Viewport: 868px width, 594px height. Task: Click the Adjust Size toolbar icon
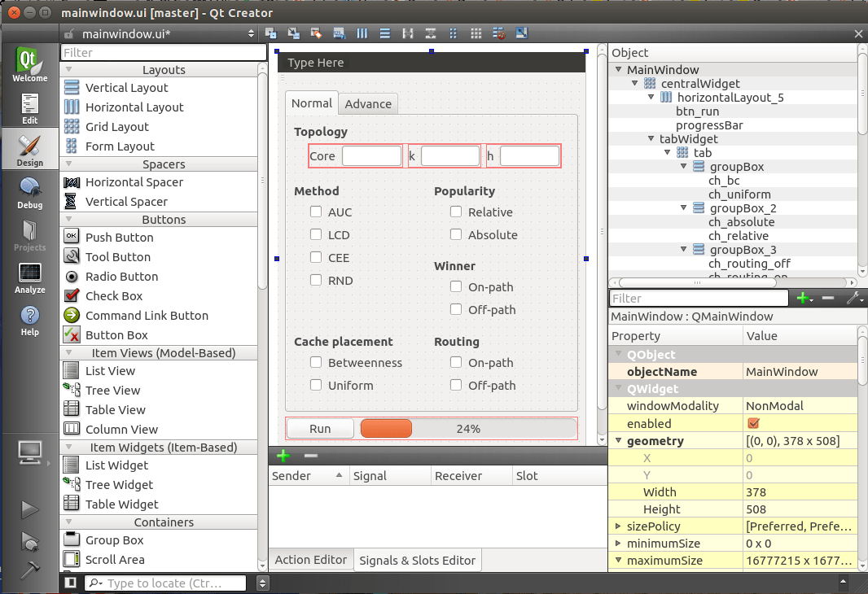tap(521, 33)
